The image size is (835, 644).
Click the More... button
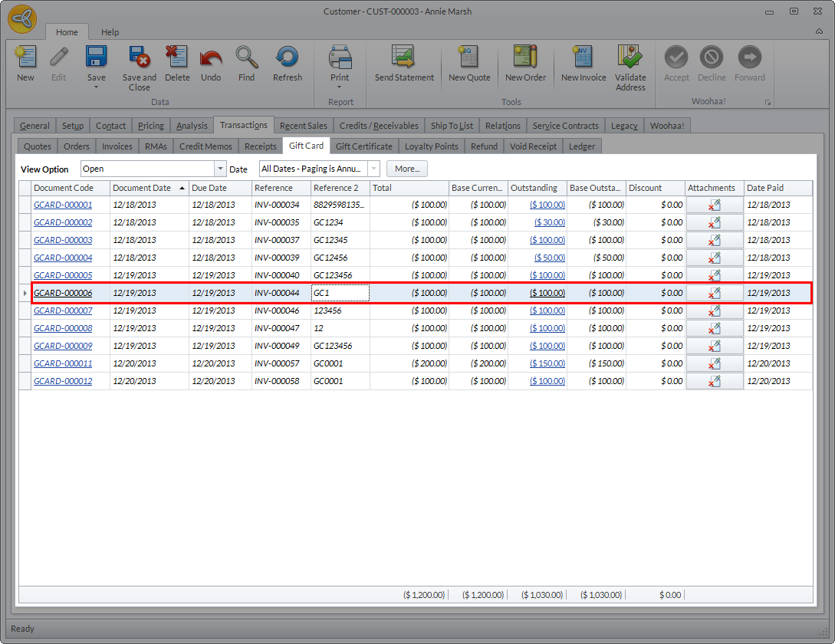pyautogui.click(x=407, y=169)
